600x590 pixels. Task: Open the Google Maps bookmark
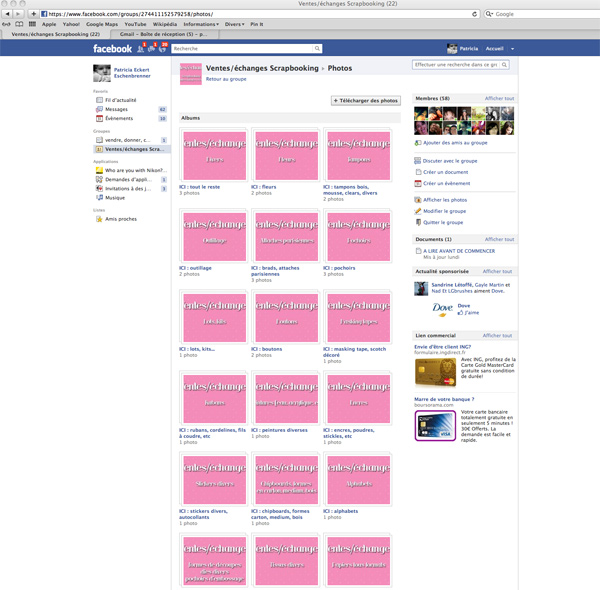click(x=102, y=24)
